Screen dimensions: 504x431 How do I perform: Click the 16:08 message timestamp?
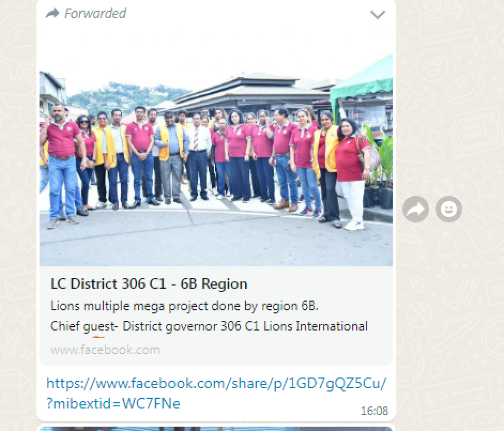(375, 411)
